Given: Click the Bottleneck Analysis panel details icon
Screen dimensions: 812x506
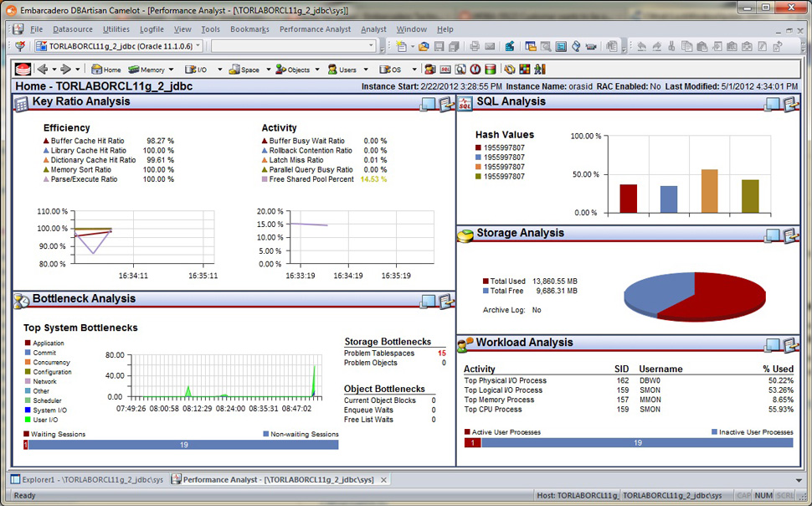Looking at the screenshot, I should pos(446,301).
